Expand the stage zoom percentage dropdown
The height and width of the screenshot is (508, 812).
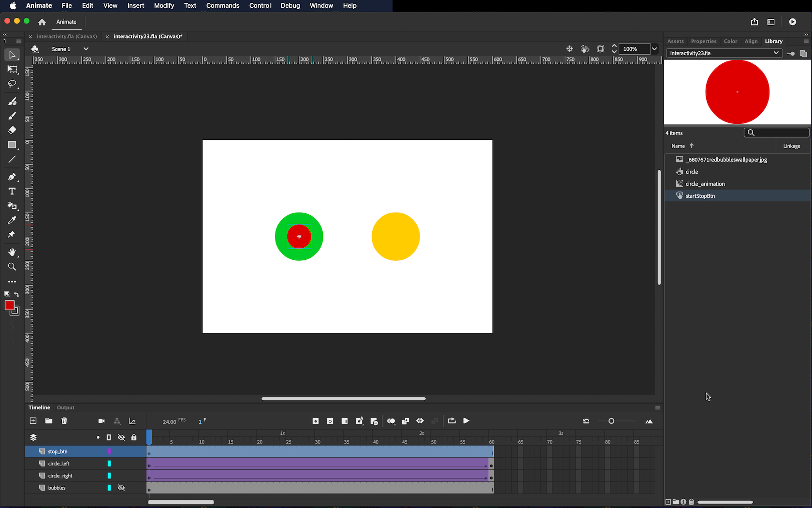[x=654, y=49]
